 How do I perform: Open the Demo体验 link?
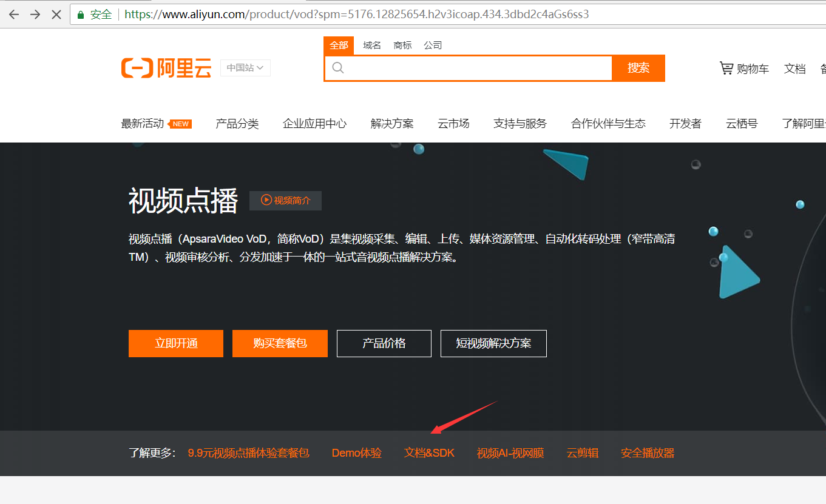[357, 453]
